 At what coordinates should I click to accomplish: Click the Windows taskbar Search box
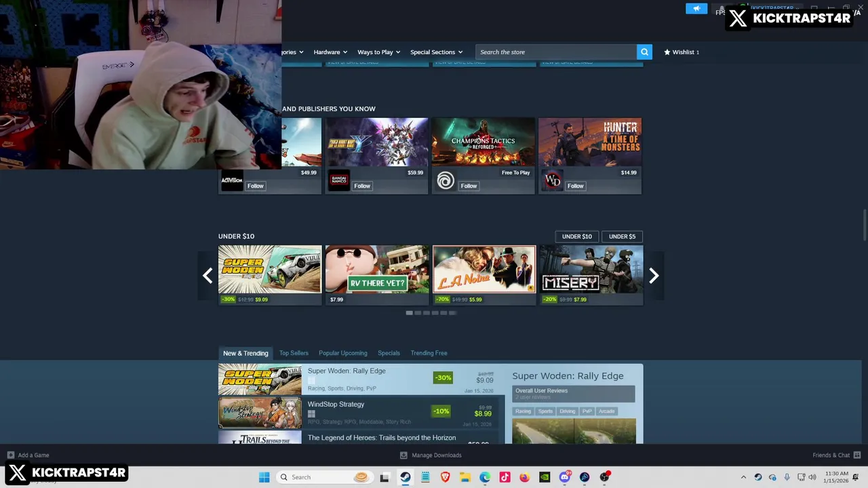click(x=324, y=477)
